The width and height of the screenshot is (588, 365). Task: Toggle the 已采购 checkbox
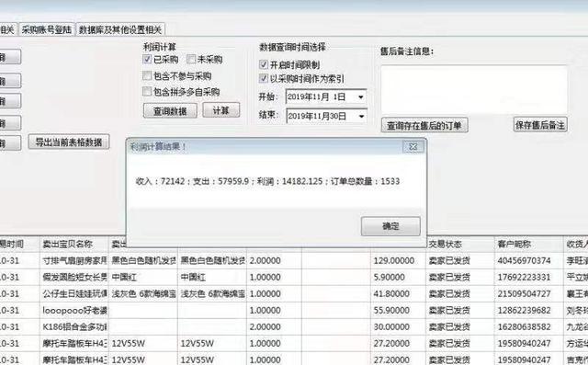pos(147,59)
